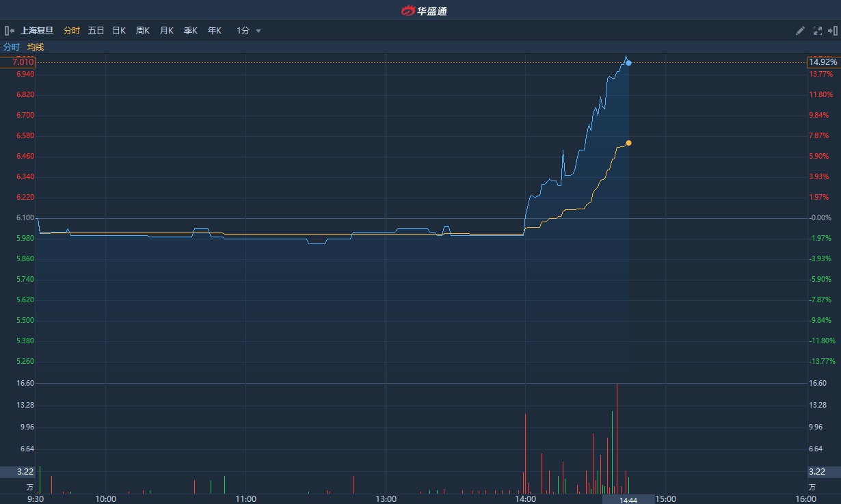Collapse the right side panel icon

point(832,31)
